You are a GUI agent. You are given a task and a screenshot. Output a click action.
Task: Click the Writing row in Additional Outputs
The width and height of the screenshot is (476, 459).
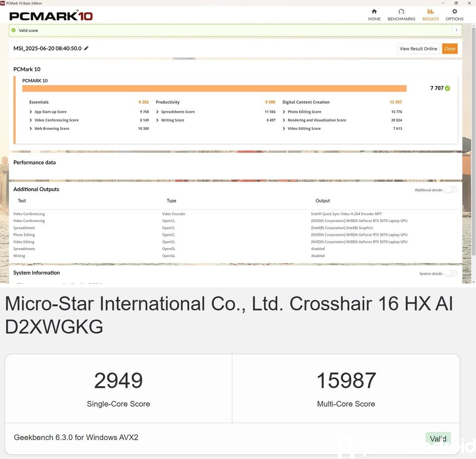[236, 256]
